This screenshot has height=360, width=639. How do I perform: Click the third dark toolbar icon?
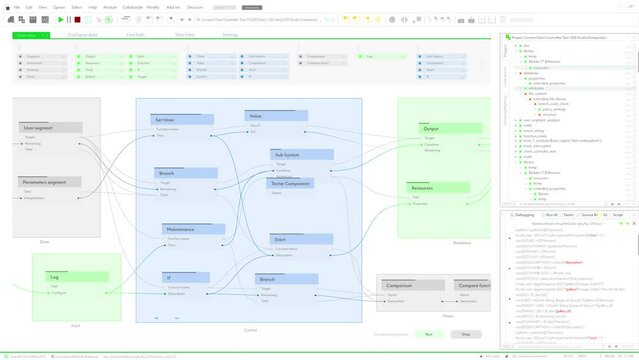pyautogui.click(x=33, y=20)
